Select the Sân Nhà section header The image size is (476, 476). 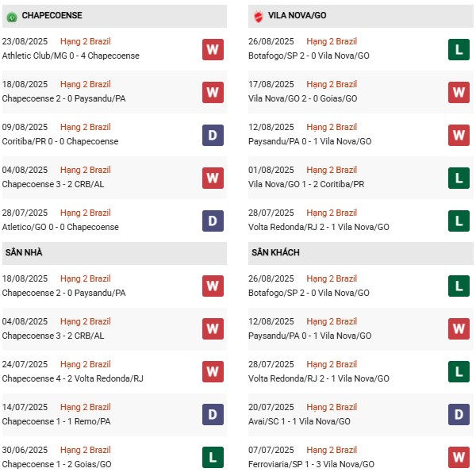click(x=23, y=252)
